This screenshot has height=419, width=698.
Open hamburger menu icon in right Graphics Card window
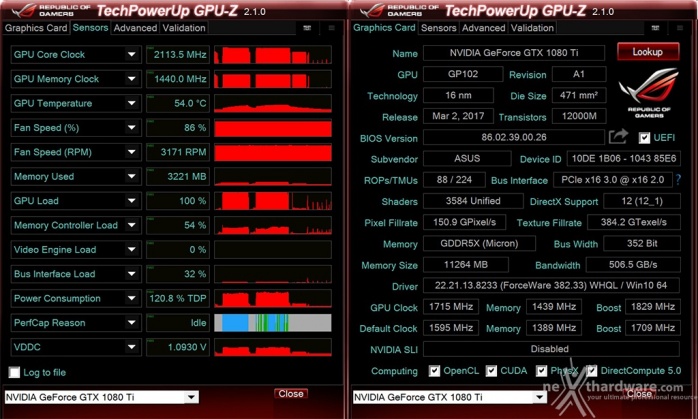click(x=680, y=28)
